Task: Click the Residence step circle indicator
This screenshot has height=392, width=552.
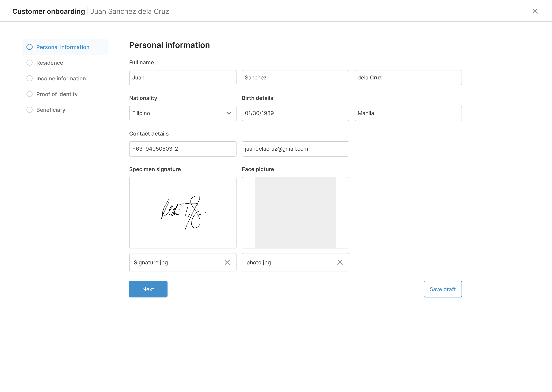Action: [x=30, y=63]
